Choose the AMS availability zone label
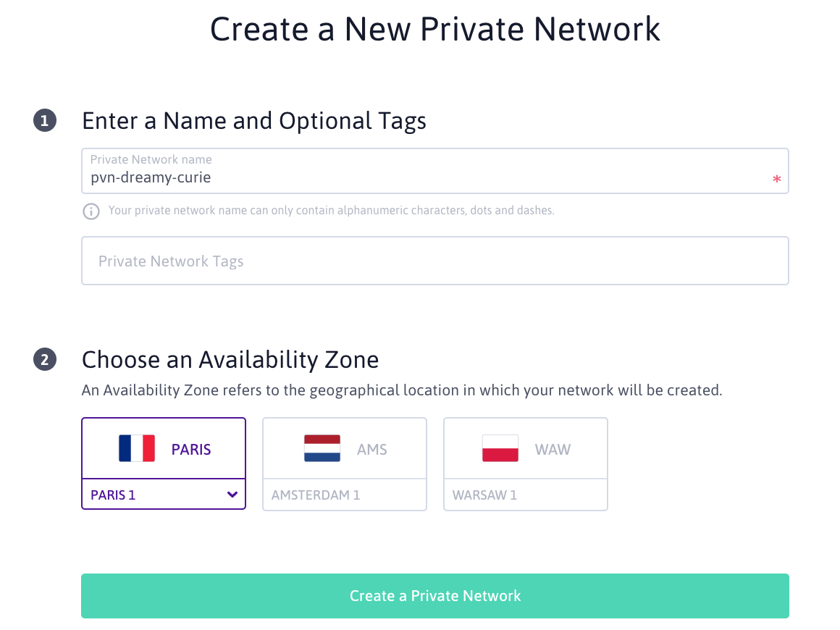Screen dimensions: 840x630 point(372,450)
